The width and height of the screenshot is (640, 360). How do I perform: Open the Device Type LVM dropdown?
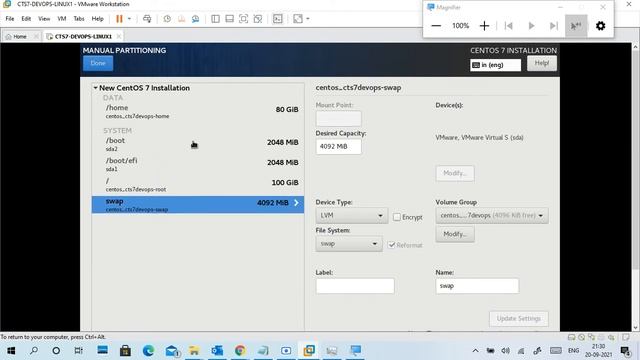351,216
